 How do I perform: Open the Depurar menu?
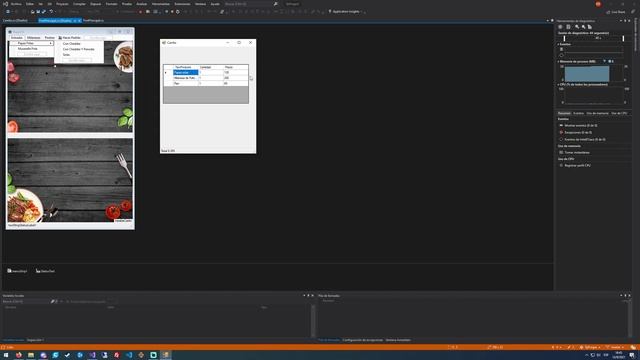pyautogui.click(x=96, y=4)
